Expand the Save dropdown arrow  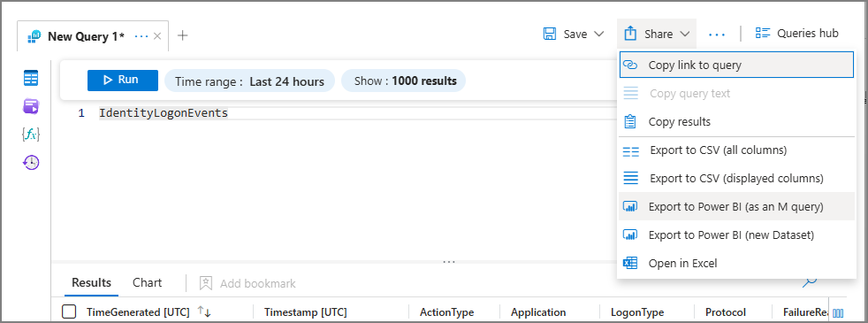[x=598, y=34]
